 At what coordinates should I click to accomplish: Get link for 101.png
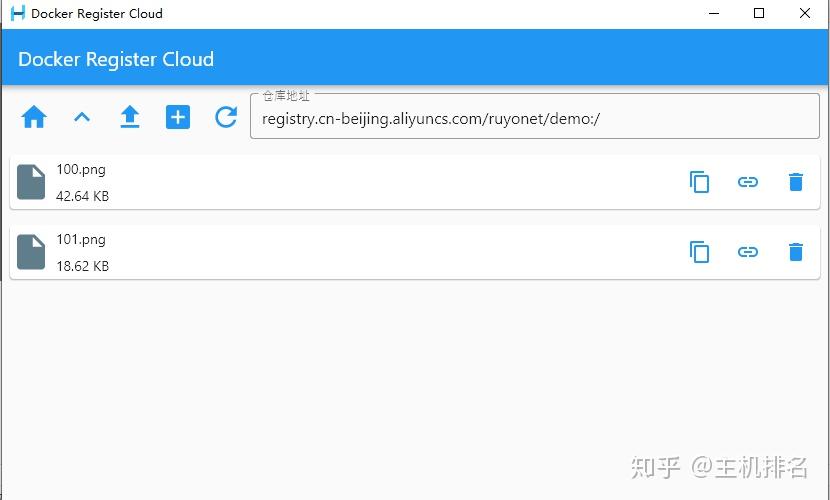(747, 252)
